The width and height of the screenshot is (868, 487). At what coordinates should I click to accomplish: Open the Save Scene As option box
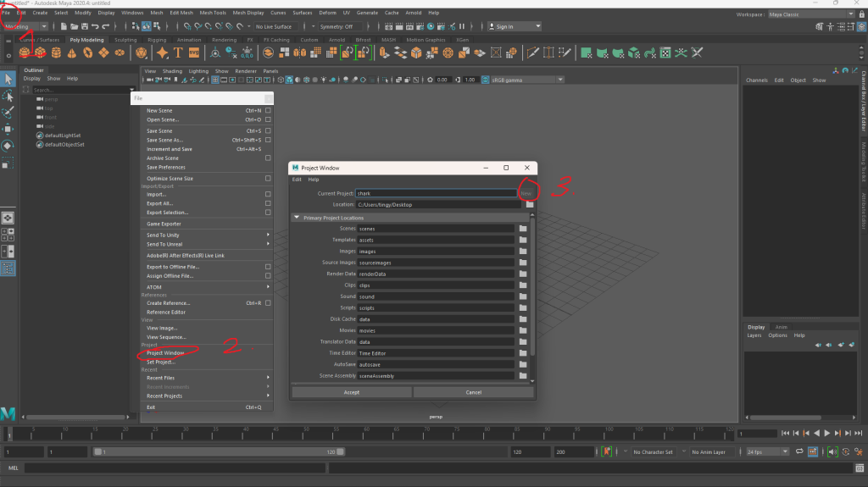pos(268,140)
